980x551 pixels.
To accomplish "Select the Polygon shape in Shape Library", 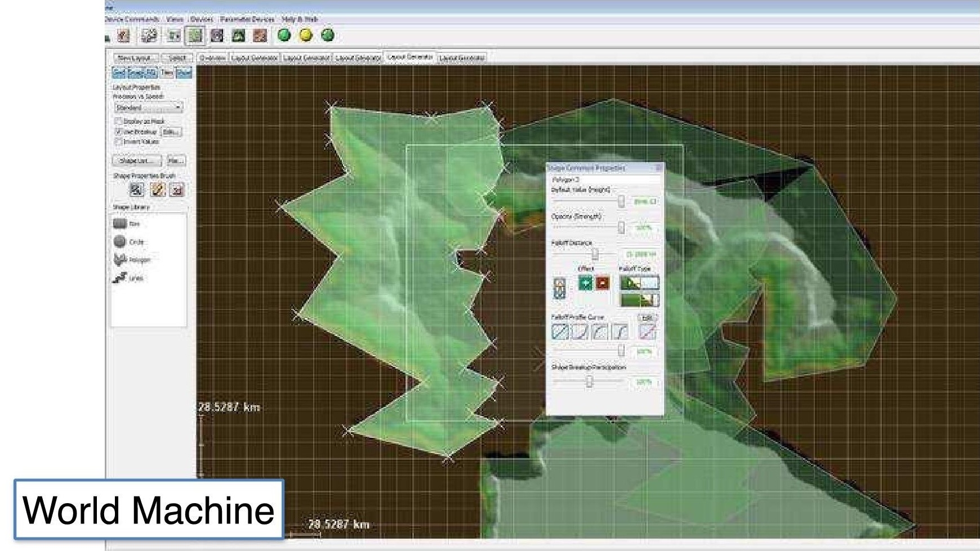I will [132, 259].
